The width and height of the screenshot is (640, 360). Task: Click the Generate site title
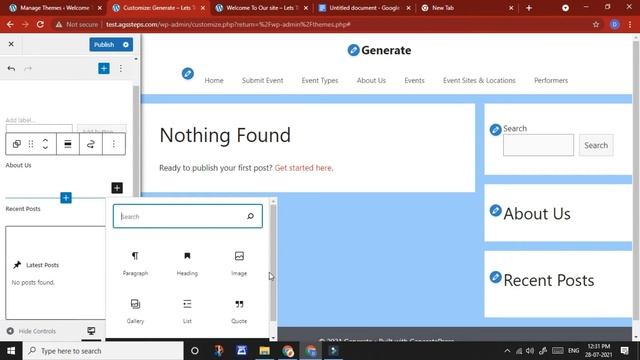point(386,50)
